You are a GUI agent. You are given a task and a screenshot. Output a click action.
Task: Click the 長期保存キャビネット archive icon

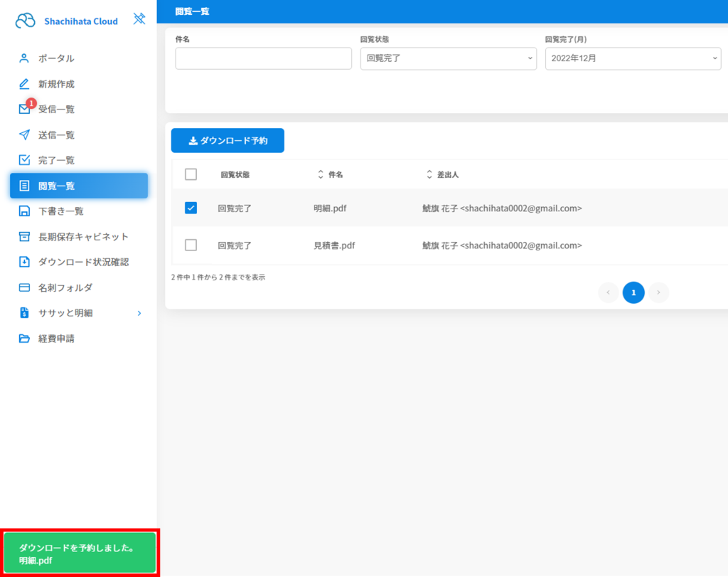pyautogui.click(x=24, y=236)
